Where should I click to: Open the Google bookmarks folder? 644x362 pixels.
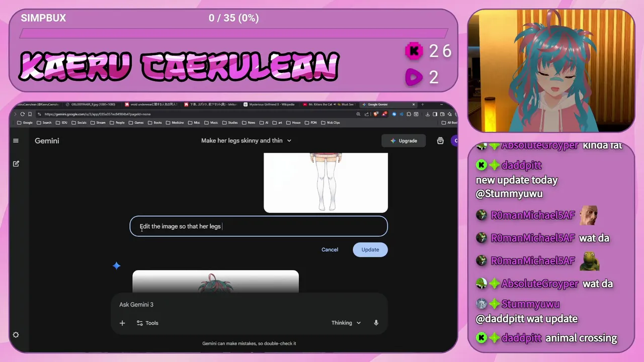coord(25,122)
